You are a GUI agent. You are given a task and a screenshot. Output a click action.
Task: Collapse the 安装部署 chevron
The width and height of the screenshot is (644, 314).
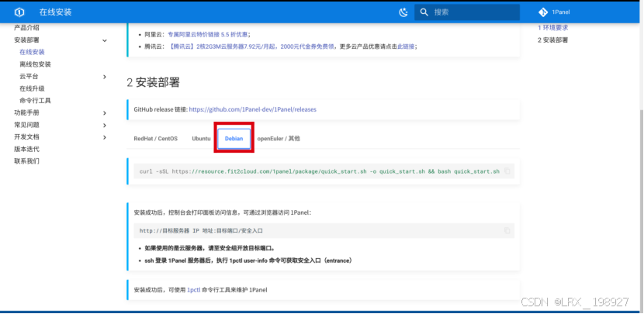[x=105, y=40]
